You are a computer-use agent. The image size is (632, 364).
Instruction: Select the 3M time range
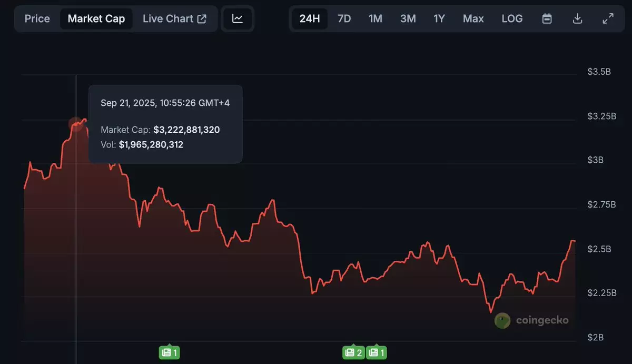[x=408, y=19]
